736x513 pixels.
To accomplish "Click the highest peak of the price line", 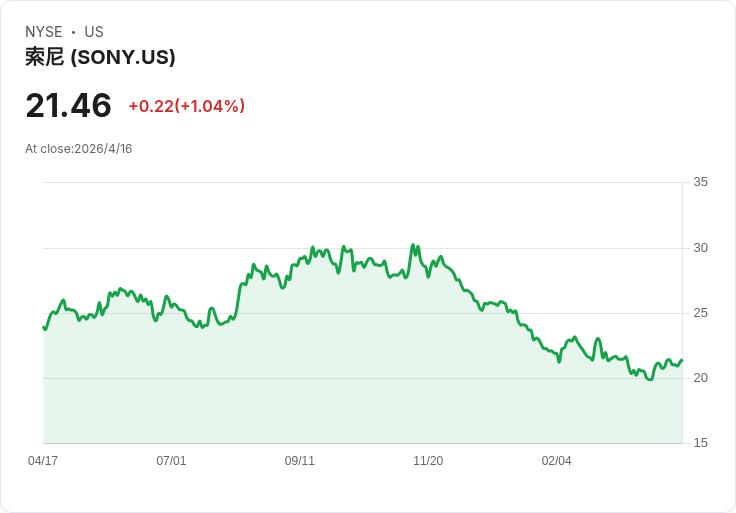I will click(412, 244).
